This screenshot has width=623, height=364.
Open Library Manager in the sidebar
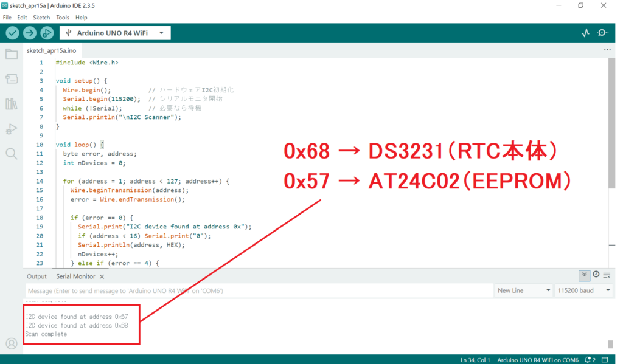pos(12,104)
